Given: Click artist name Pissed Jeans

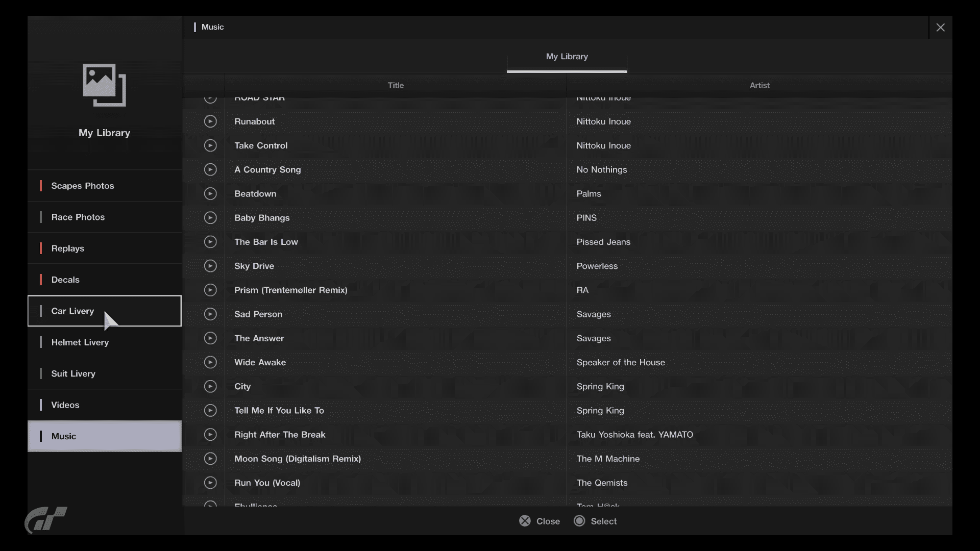Looking at the screenshot, I should click(603, 242).
